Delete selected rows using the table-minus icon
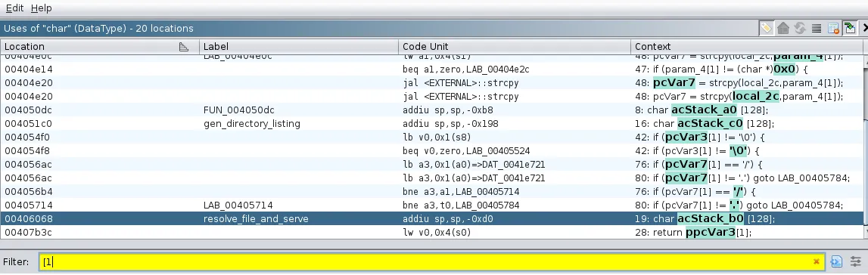Viewport: 868px width, 275px height. coord(833,28)
